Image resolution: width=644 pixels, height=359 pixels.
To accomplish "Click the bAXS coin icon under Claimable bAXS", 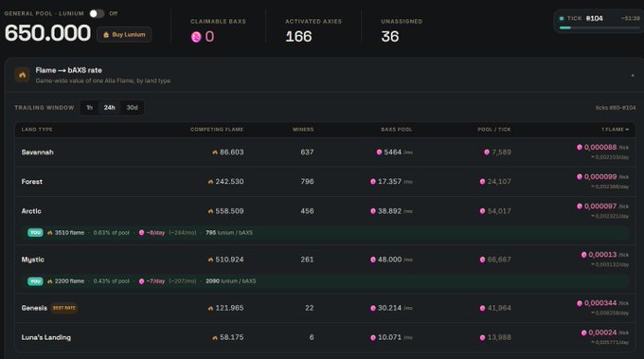I will click(196, 37).
